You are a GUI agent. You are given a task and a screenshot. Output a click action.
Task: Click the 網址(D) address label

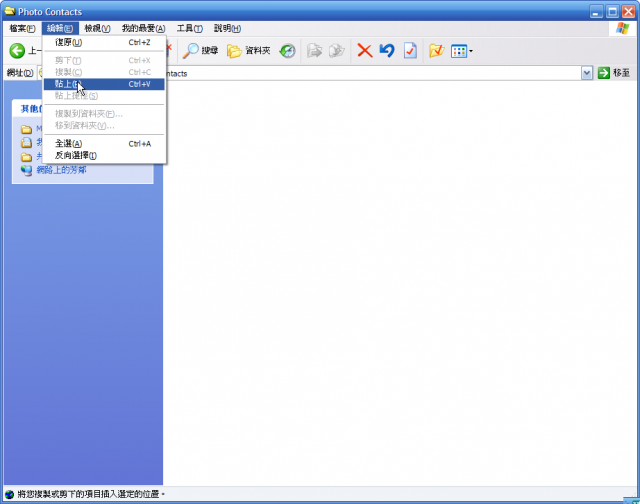(x=20, y=73)
